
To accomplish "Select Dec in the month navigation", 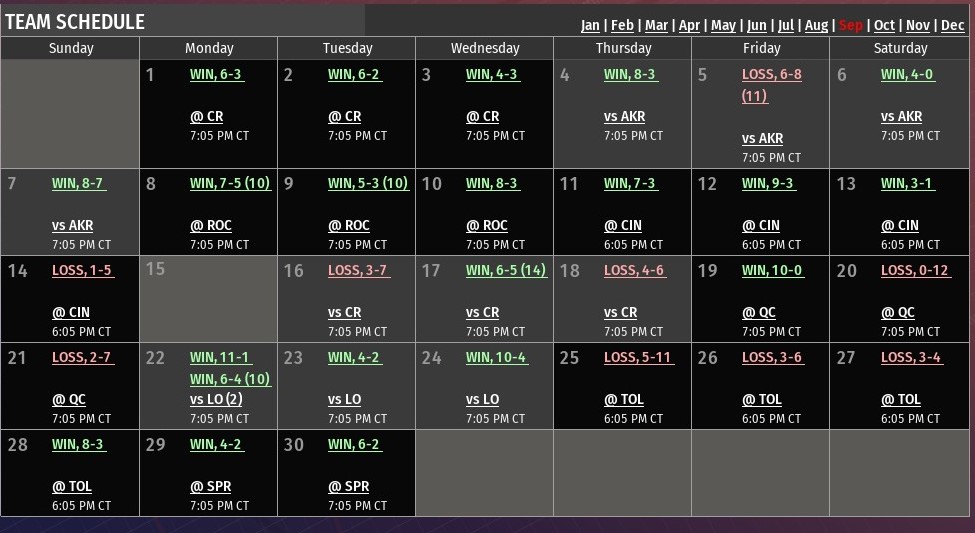I will (952, 25).
